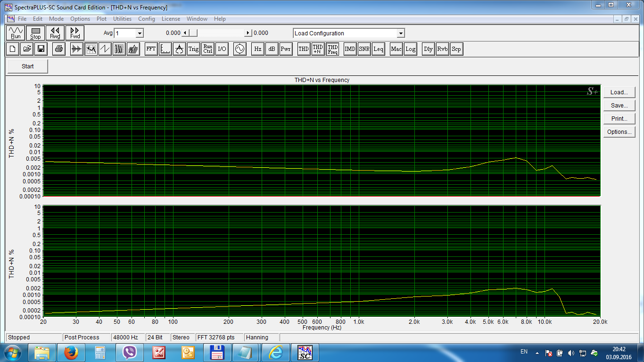Image resolution: width=644 pixels, height=362 pixels.
Task: Toggle the spectrum view button
Action: [x=91, y=49]
